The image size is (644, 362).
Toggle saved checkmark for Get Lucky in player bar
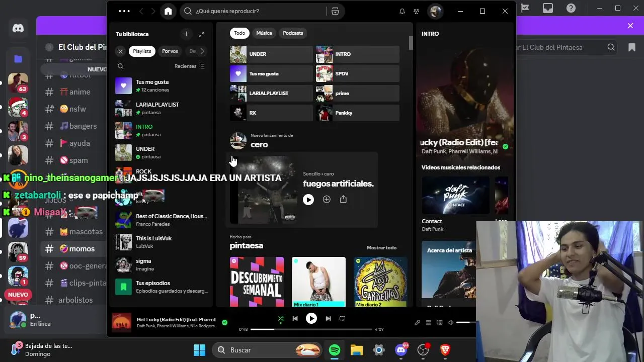(224, 322)
